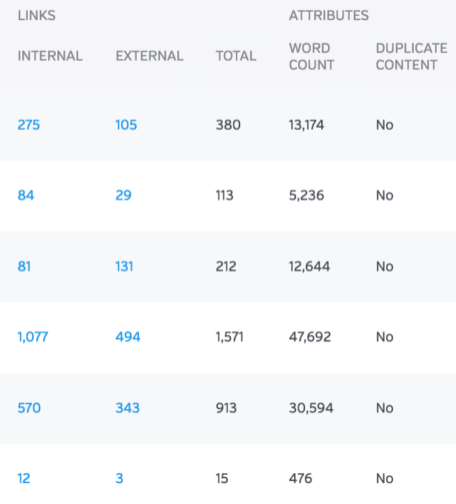This screenshot has width=456, height=504.
Task: Sort by the WORD COUNT header
Action: [312, 57]
